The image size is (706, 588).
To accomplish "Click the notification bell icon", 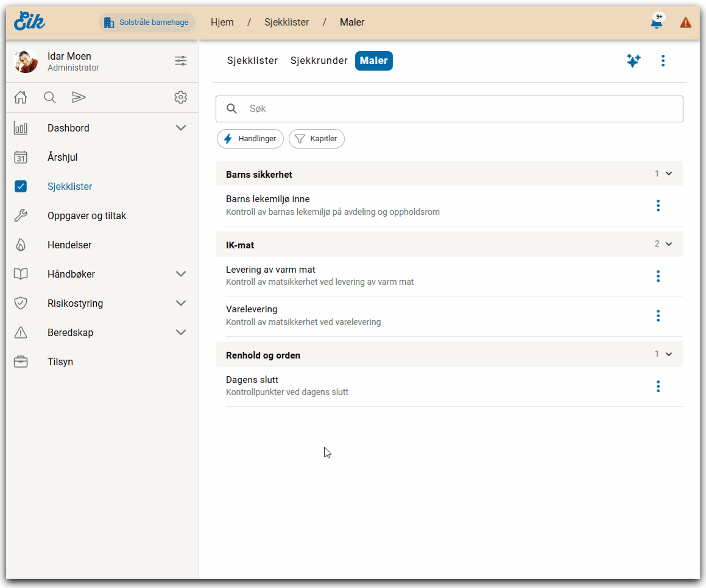I will [656, 23].
